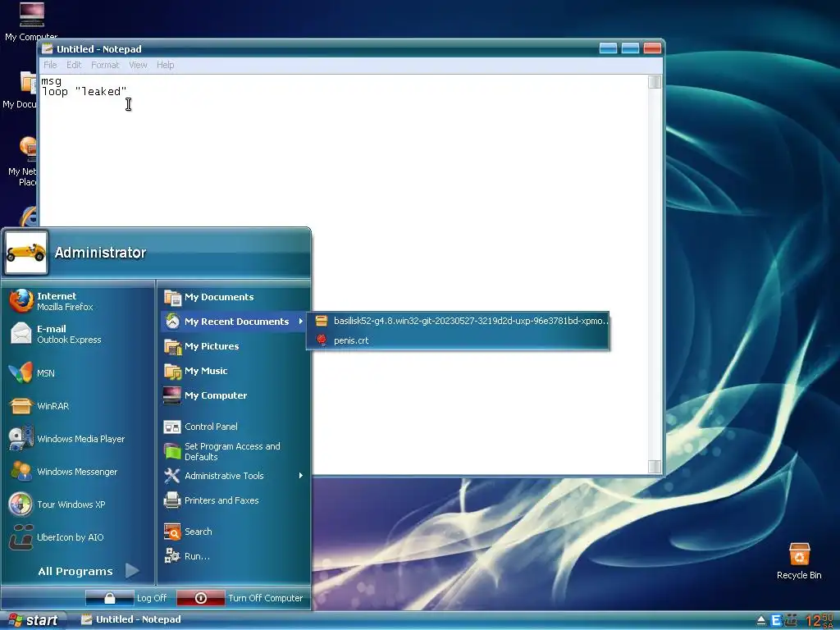Click the Log Off button
The height and width of the screenshot is (630, 840).
126,598
